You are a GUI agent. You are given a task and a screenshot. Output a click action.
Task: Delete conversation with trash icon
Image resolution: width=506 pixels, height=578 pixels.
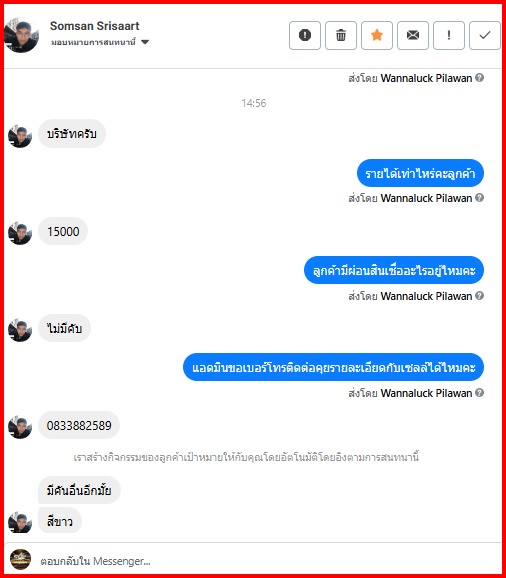[x=341, y=35]
